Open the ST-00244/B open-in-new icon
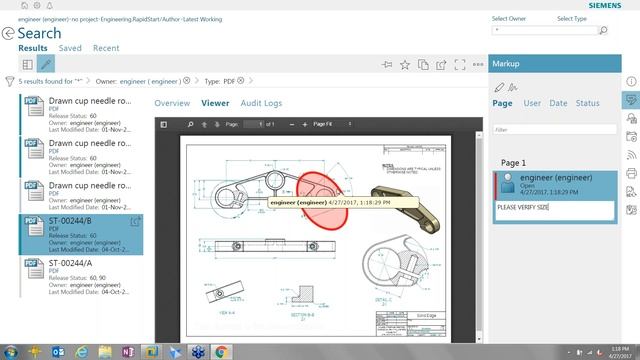 (x=135, y=221)
